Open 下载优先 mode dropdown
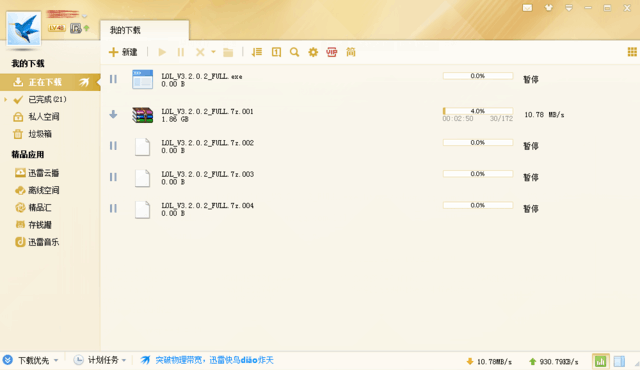Image resolution: width=640 pixels, height=370 pixels. (x=31, y=360)
